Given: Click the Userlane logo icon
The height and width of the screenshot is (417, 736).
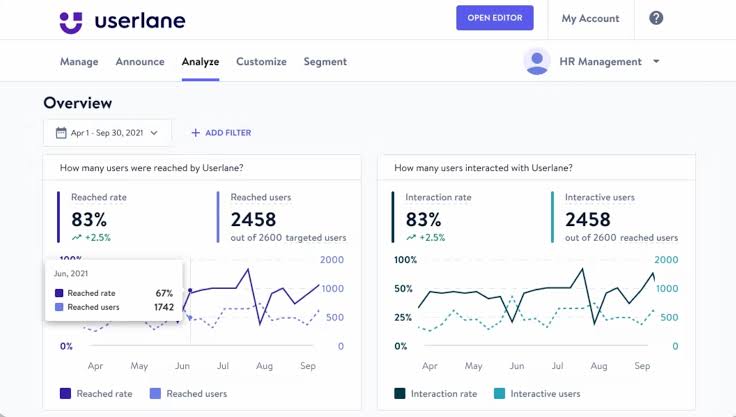Looking at the screenshot, I should coord(70,21).
